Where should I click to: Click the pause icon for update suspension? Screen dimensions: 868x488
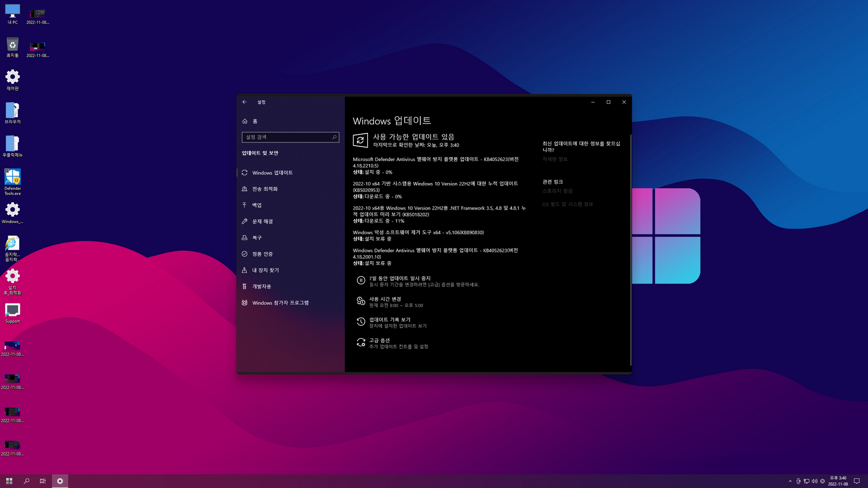tap(361, 280)
